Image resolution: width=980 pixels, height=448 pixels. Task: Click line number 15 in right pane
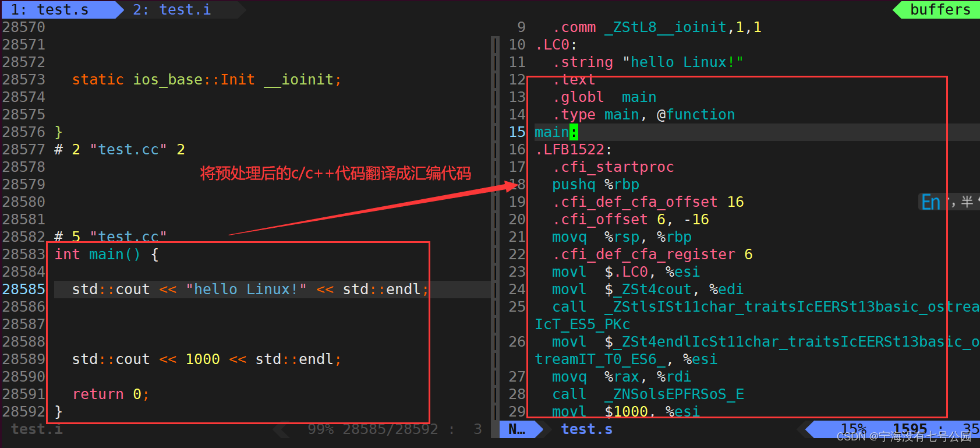click(x=517, y=132)
